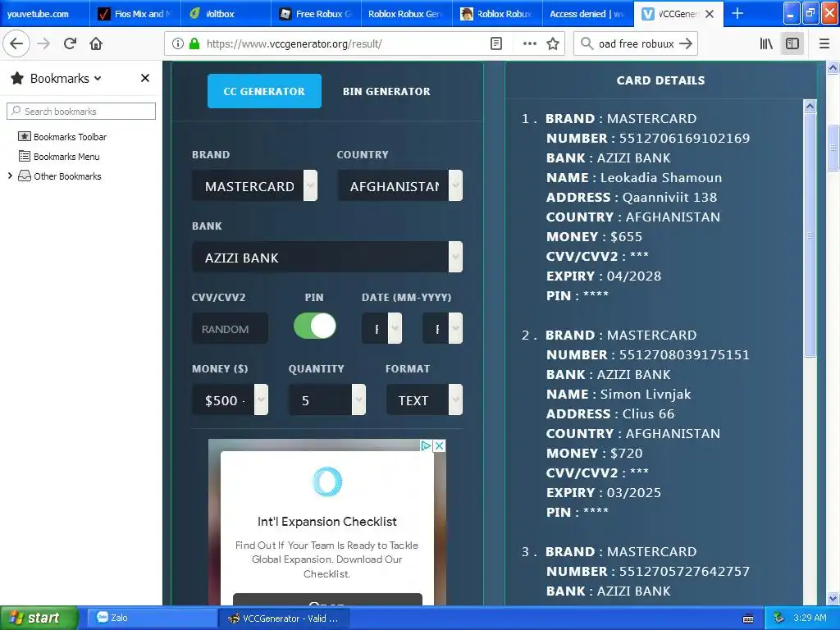Click card number 5512705727642757
840x630 pixels.
coord(684,571)
